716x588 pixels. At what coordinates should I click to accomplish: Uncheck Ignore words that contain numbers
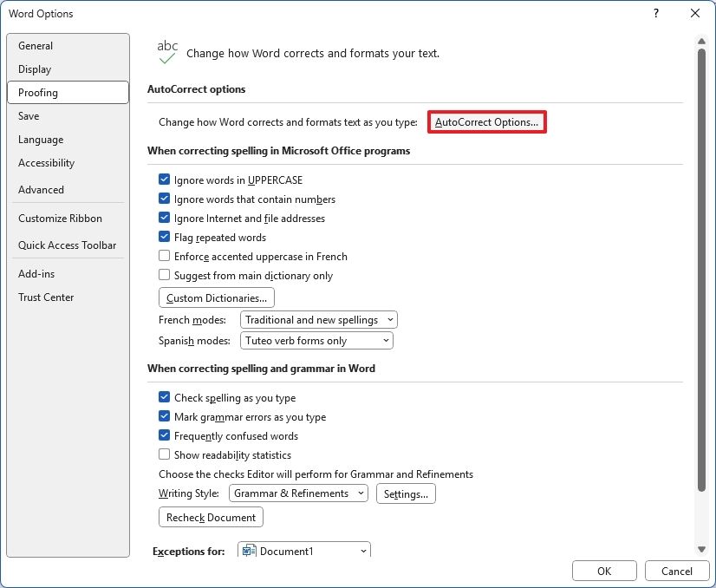click(165, 199)
